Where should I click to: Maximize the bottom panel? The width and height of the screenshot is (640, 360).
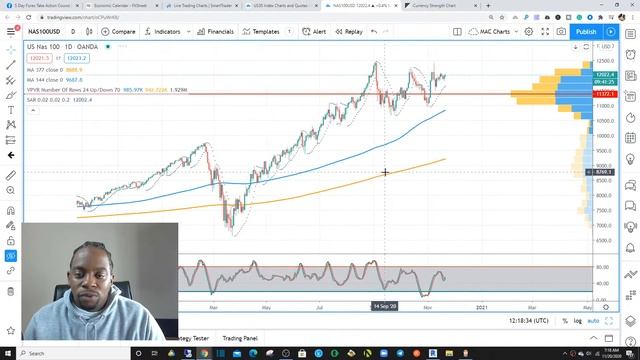(609, 338)
